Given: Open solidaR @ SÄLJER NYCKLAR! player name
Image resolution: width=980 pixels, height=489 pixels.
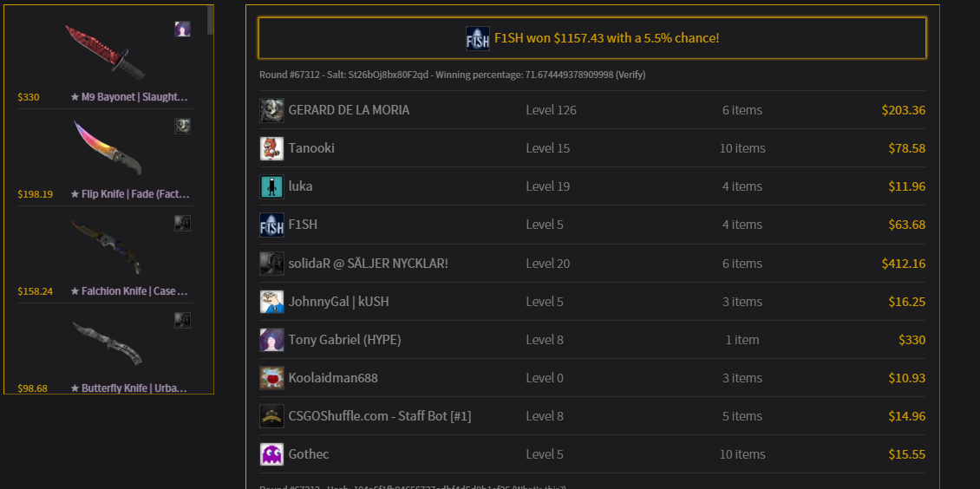Looking at the screenshot, I should point(368,264).
